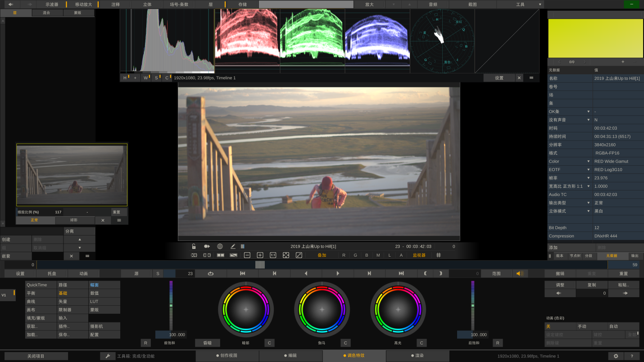Click the globe icon below the viewer
Image resolution: width=644 pixels, height=362 pixels.
(220, 246)
